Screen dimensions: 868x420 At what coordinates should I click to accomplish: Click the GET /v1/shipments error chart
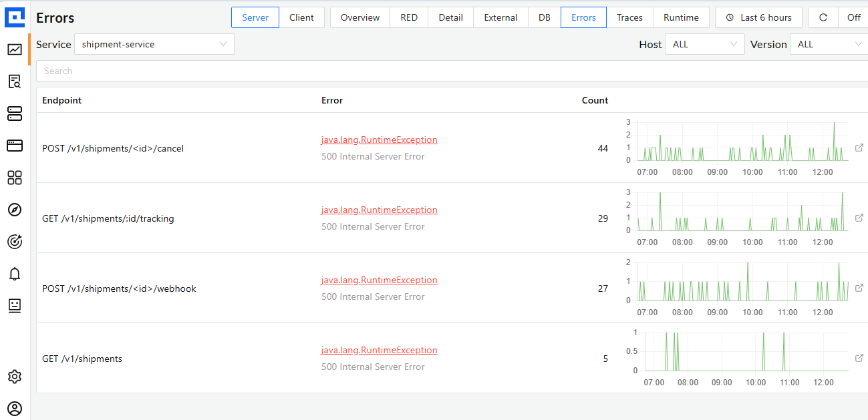pyautogui.click(x=738, y=358)
